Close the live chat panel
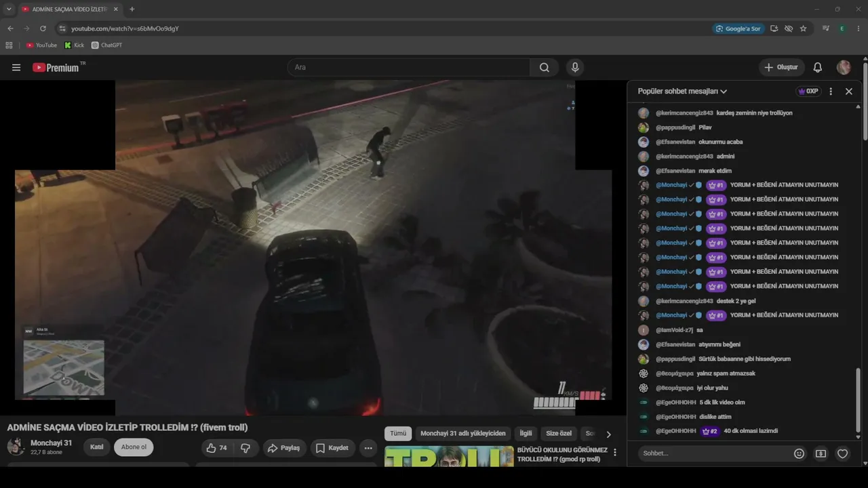 (x=848, y=91)
